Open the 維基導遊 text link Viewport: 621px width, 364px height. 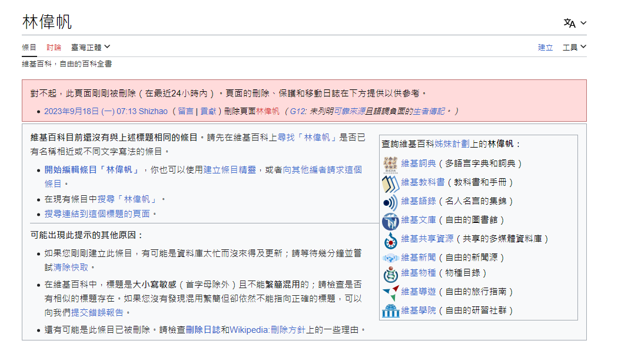point(419,292)
